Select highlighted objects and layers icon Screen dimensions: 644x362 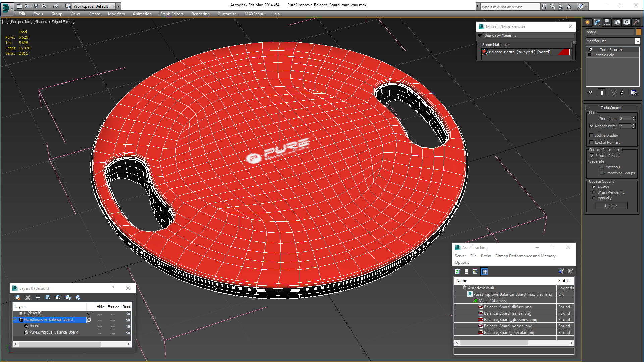pyautogui.click(x=48, y=298)
